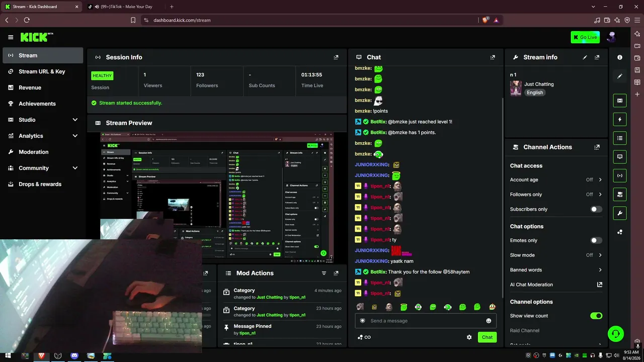
Task: Send message with the Chat button
Action: (x=487, y=337)
